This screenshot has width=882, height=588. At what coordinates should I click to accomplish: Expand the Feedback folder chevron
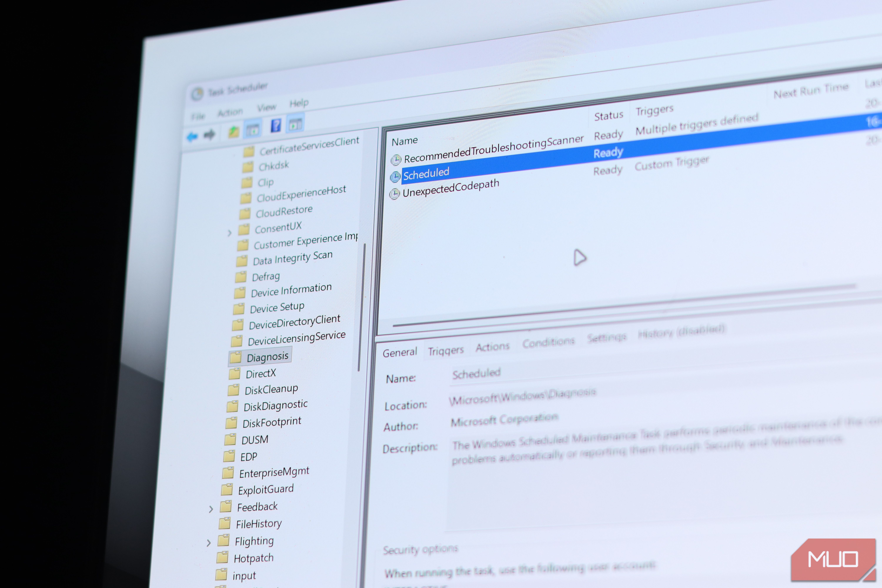coord(211,509)
